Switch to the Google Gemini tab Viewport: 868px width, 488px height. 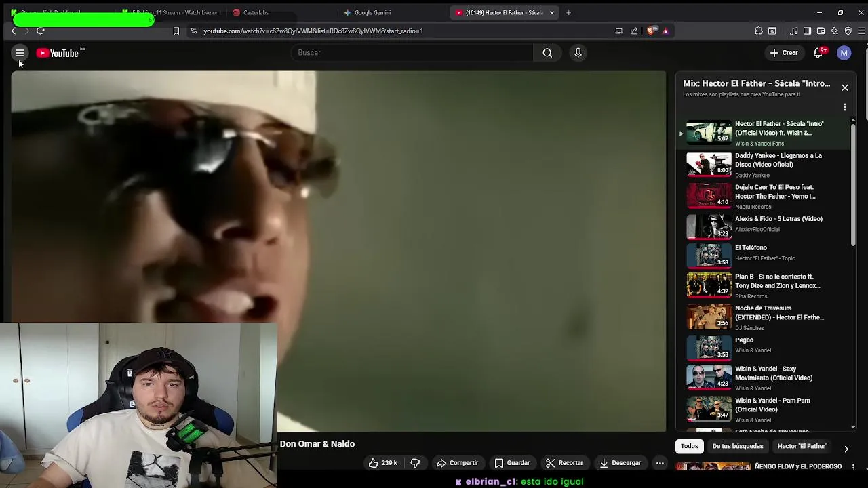click(x=372, y=12)
